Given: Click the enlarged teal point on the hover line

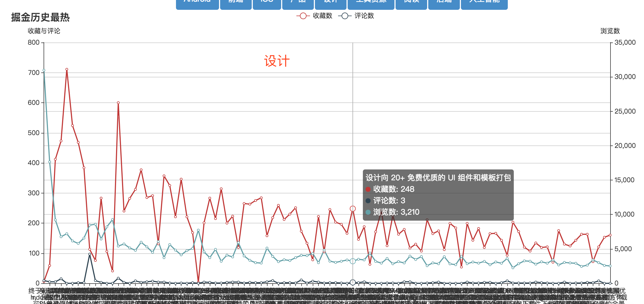Looking at the screenshot, I should pos(353,261).
